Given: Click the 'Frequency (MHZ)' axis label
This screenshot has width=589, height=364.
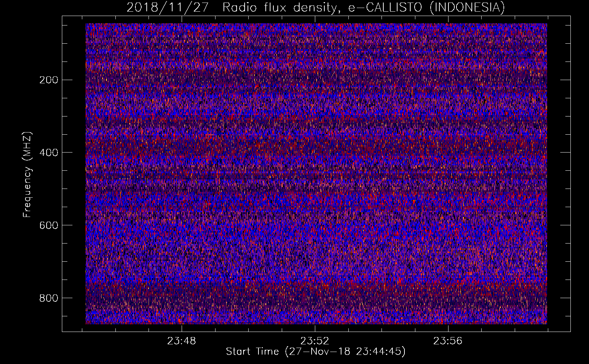Looking at the screenshot, I should pos(27,174).
